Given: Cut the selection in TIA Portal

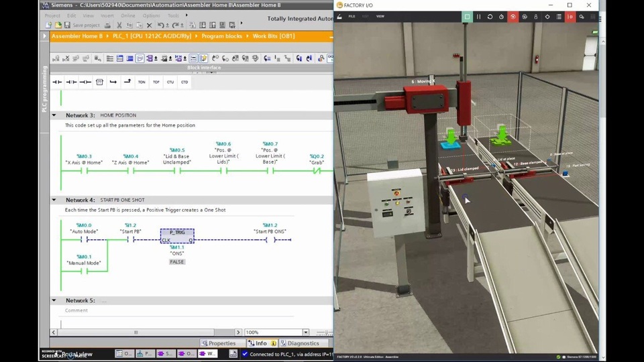Looking at the screenshot, I should [119, 25].
